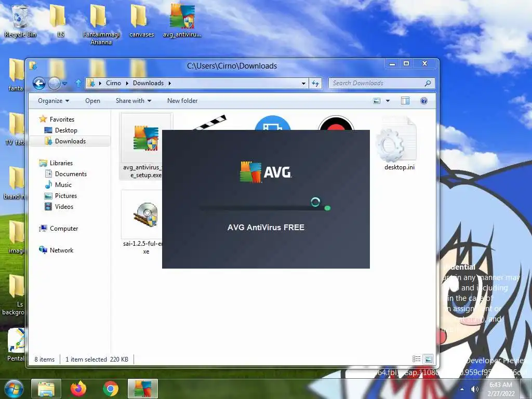Image resolution: width=532 pixels, height=399 pixels.
Task: Click '8 items' in status bar
Action: click(x=45, y=360)
